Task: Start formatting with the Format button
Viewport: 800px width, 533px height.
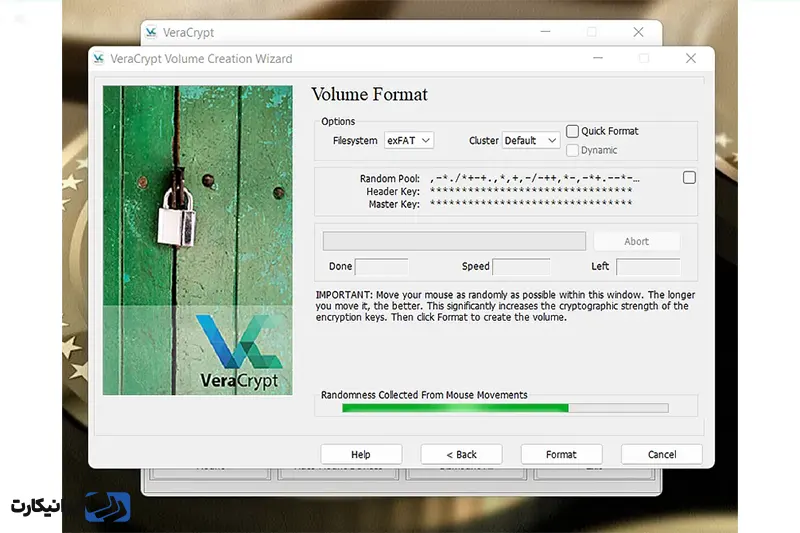Action: click(x=561, y=454)
